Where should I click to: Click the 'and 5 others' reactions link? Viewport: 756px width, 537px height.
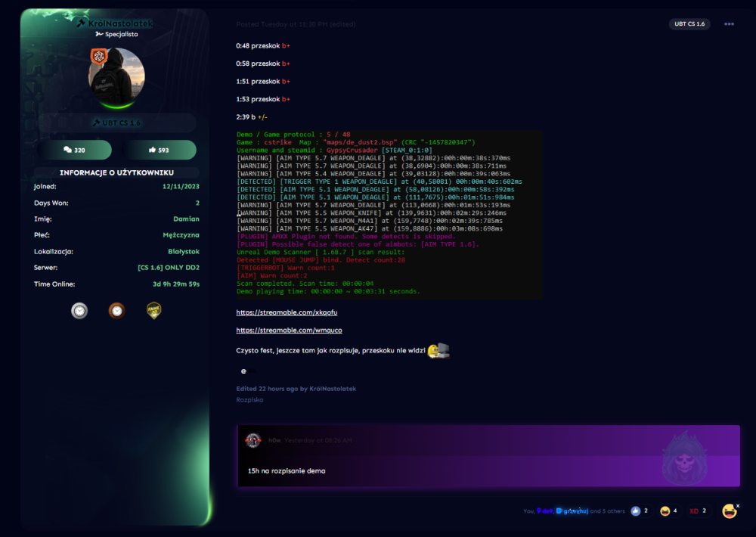tap(608, 511)
